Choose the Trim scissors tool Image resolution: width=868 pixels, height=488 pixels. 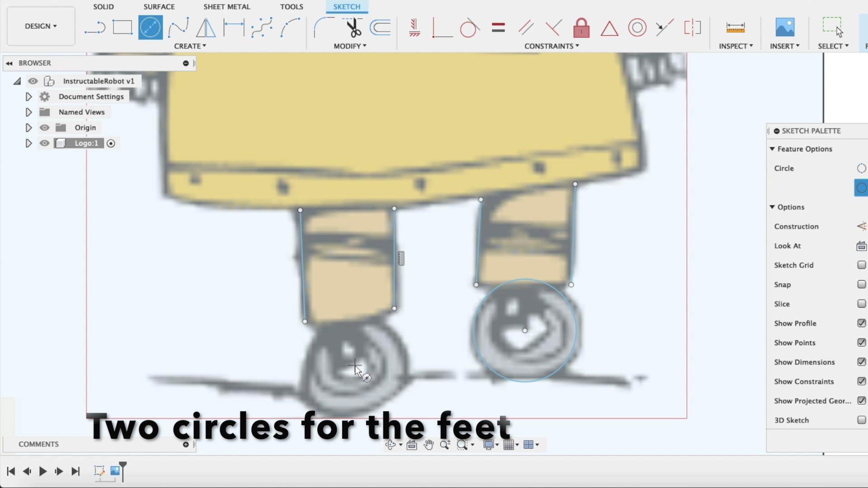(x=353, y=28)
